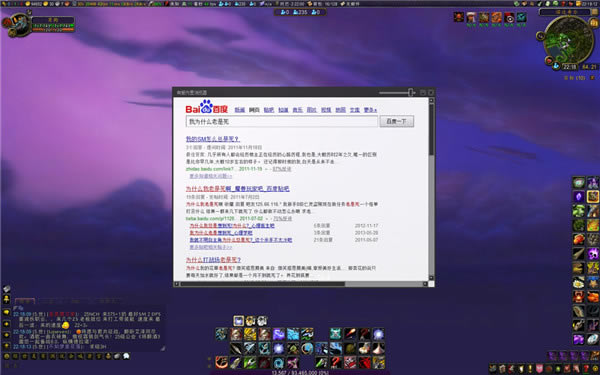Open 百度快照 under the tieba.baidu.com result
Image resolution: width=600 pixels, height=375 pixels.
coord(282,218)
